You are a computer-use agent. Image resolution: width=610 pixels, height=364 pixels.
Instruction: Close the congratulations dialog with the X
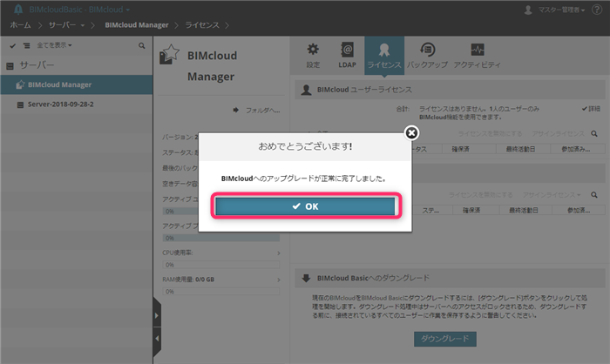point(411,133)
